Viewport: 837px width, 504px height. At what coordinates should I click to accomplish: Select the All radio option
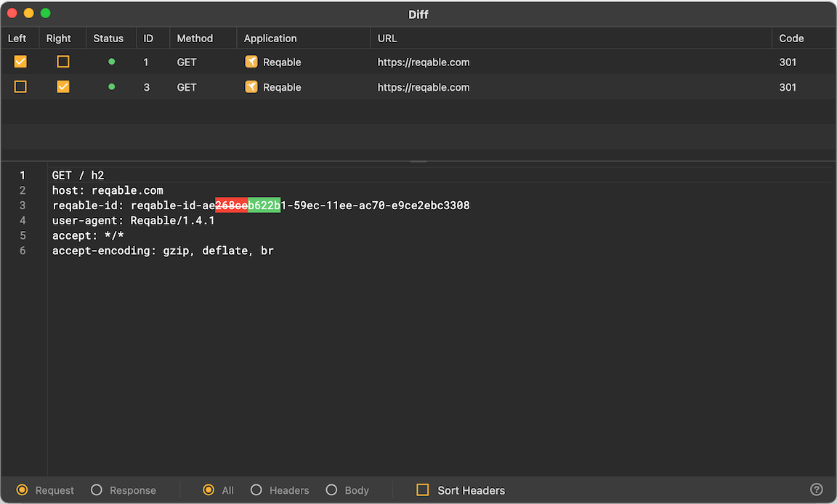pos(209,489)
